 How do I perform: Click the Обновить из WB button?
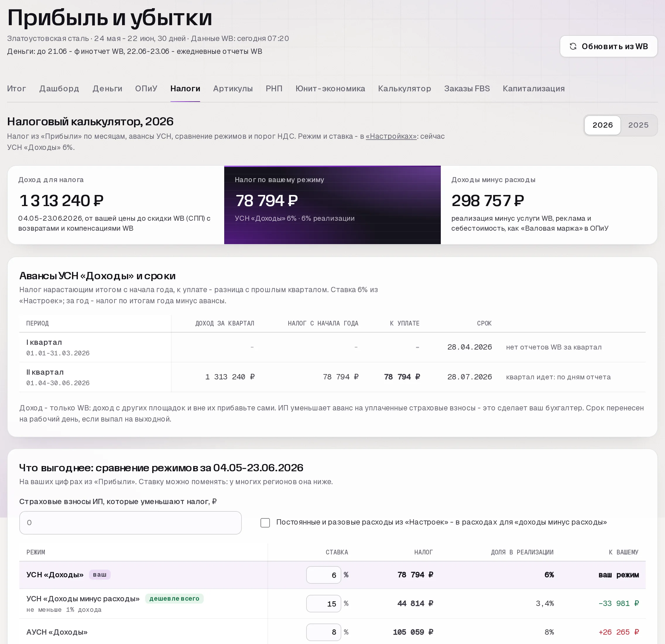pyautogui.click(x=608, y=46)
